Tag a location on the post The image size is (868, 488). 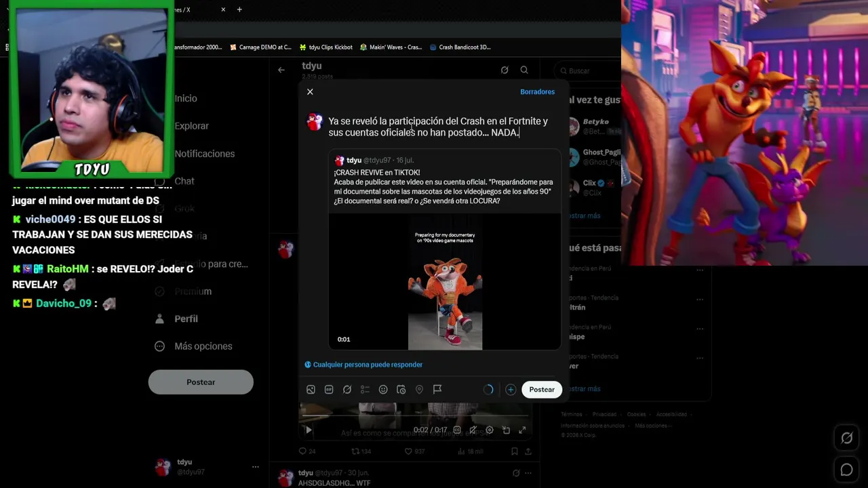[419, 390]
